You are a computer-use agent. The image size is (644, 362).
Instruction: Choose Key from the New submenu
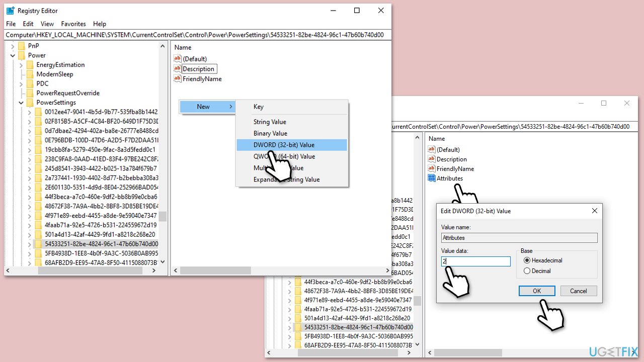[292, 107]
